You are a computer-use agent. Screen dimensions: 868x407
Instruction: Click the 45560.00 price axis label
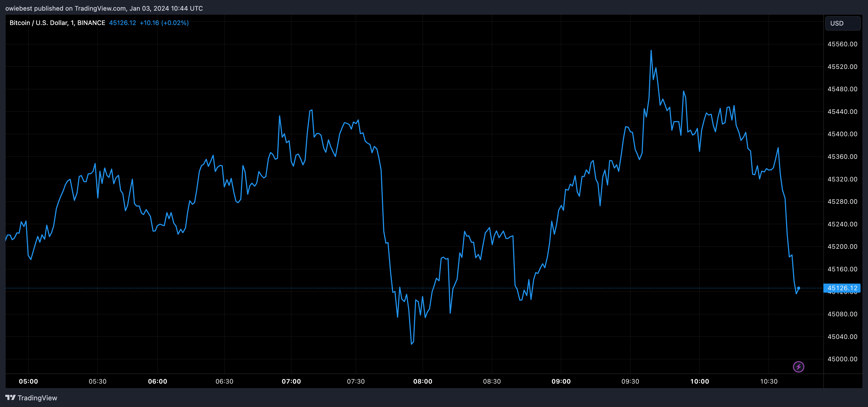(842, 44)
